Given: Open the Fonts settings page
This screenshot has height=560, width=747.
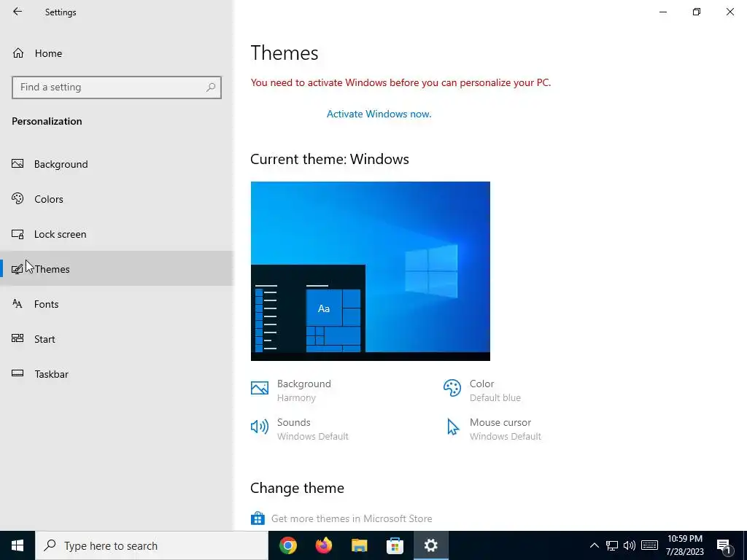Looking at the screenshot, I should 117,304.
